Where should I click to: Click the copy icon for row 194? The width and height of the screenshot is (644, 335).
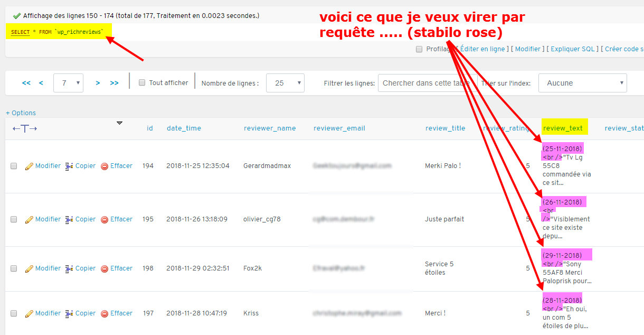coord(69,166)
